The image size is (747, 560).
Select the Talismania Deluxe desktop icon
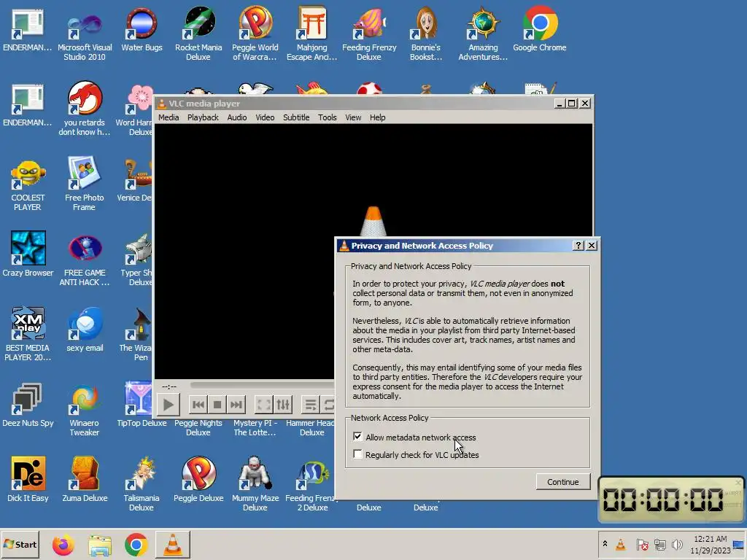point(142,484)
